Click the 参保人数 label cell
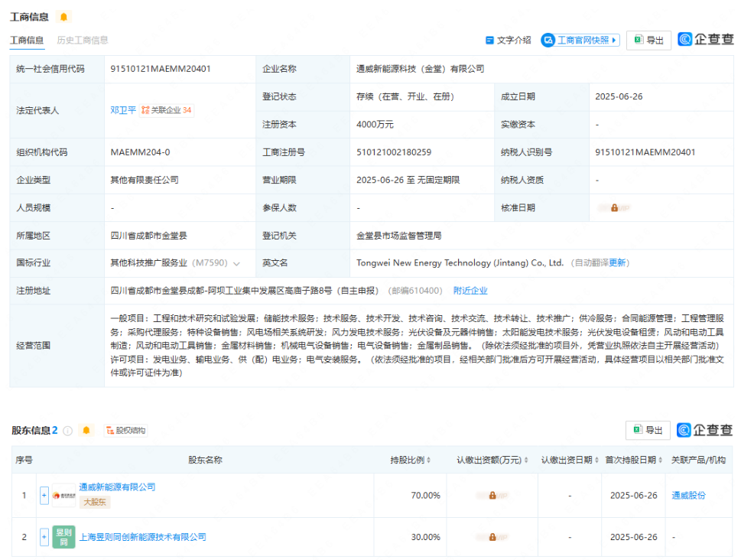 pyautogui.click(x=303, y=207)
